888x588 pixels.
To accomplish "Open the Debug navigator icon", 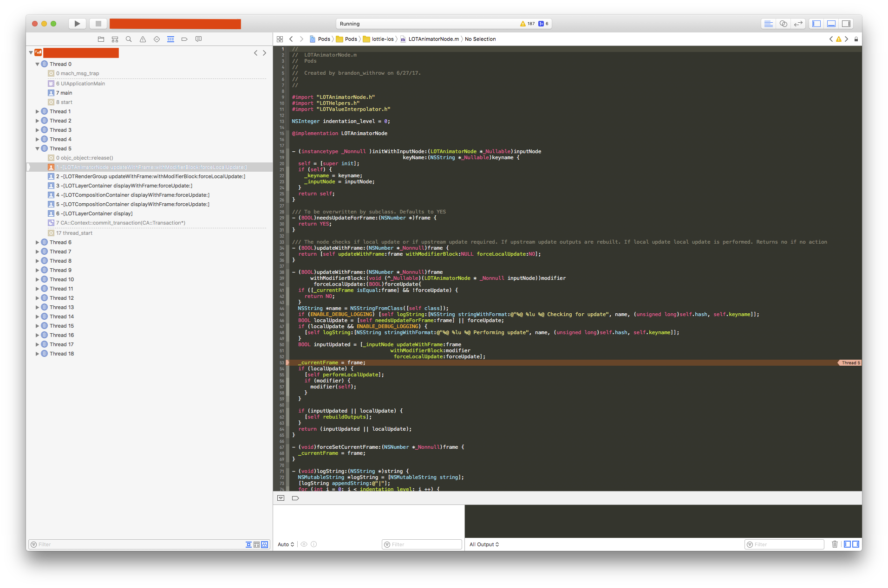I will click(x=170, y=39).
